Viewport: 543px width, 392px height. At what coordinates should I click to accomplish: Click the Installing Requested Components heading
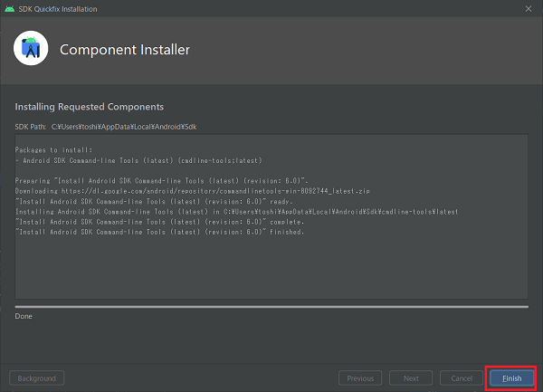89,107
